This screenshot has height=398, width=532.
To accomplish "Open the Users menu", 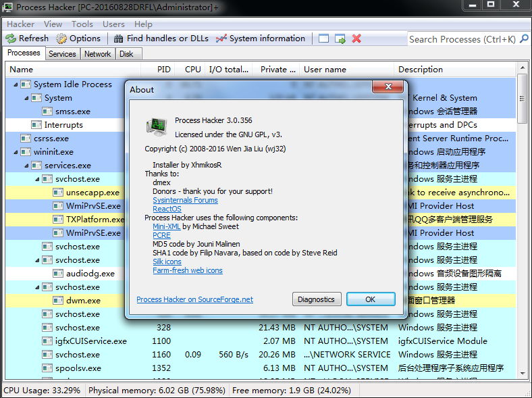I will pyautogui.click(x=113, y=24).
